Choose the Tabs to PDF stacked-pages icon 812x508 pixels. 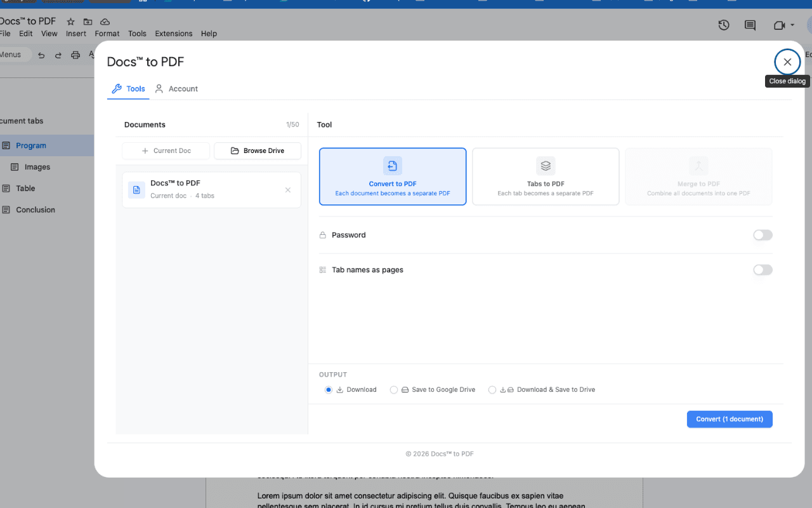point(545,165)
